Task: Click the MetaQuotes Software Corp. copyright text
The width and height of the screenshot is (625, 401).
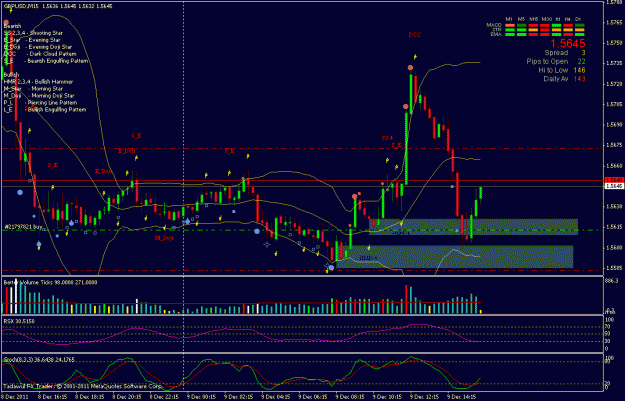Action: point(83,386)
